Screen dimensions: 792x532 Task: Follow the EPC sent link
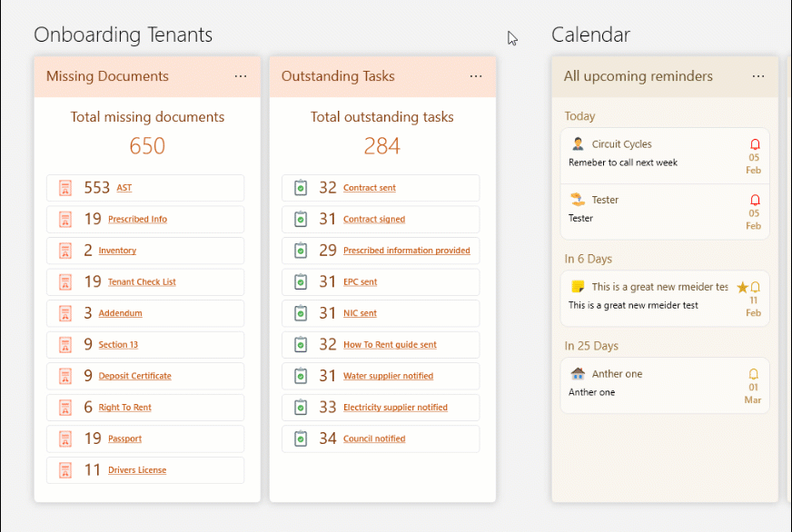pyautogui.click(x=360, y=282)
